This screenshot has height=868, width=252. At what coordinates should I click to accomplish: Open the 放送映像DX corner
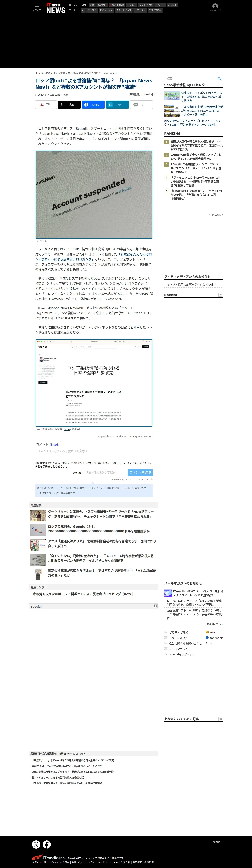(155, 10)
